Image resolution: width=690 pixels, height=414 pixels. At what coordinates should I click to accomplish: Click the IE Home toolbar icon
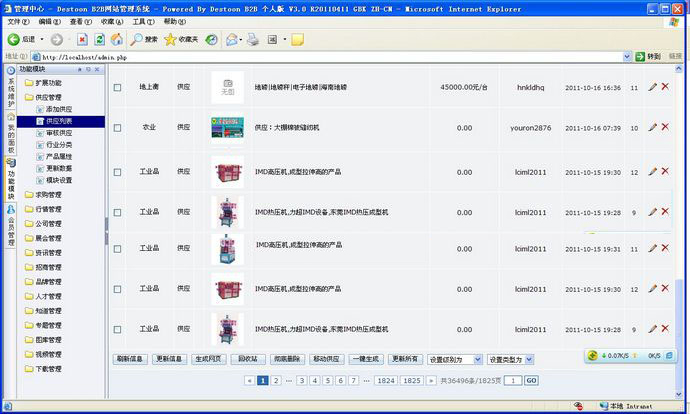tap(117, 39)
